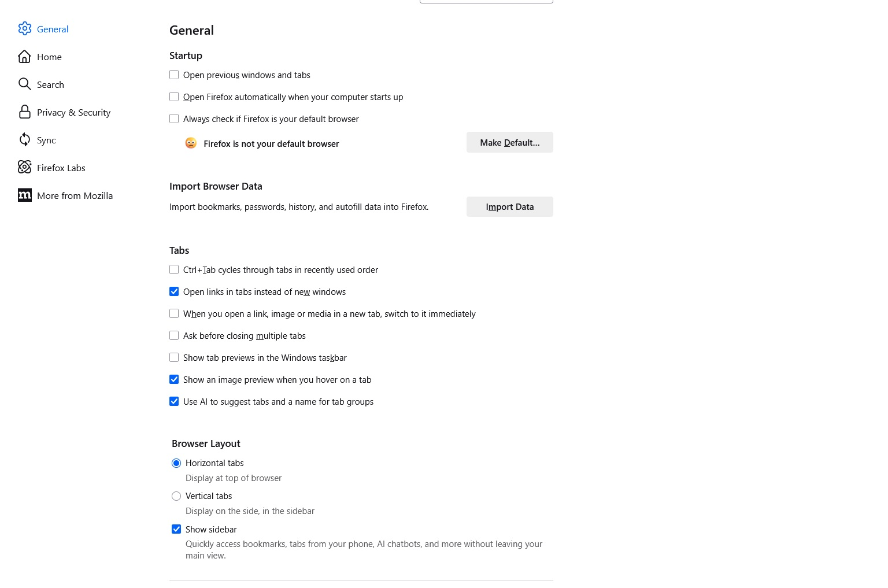This screenshot has width=888, height=588.
Task: Click the sad face default browser icon
Action: (x=191, y=143)
